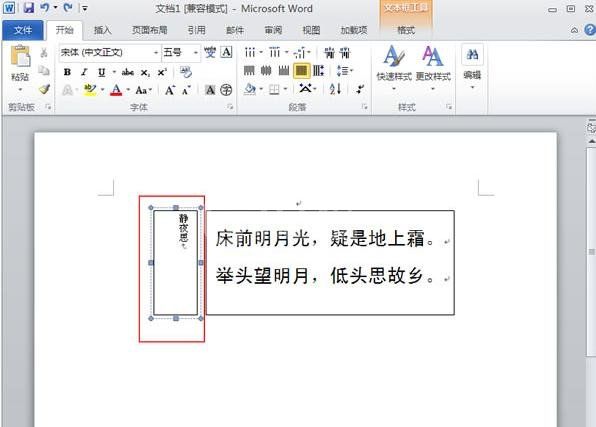
Task: Expand underline style dropdown arrow
Action: [114, 71]
